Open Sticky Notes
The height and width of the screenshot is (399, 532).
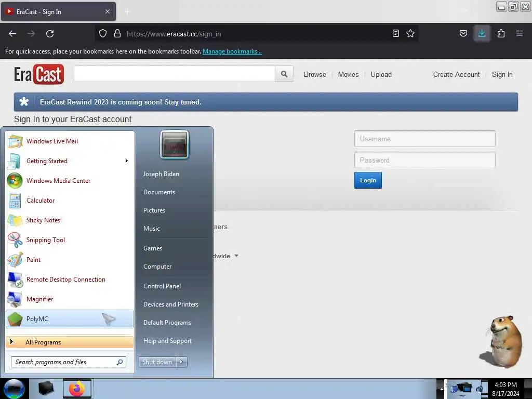click(70, 220)
